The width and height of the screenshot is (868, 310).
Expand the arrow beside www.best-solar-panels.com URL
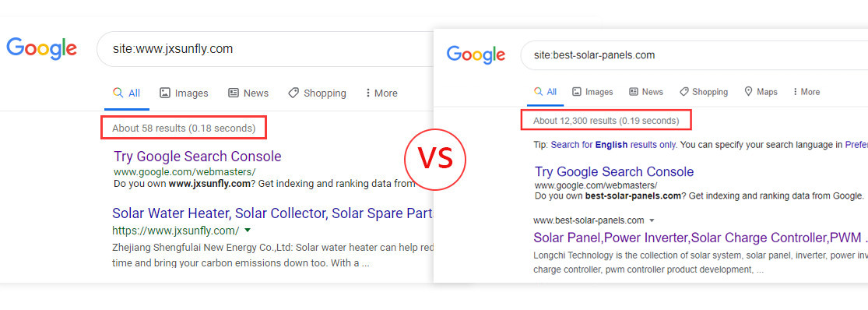pos(652,221)
